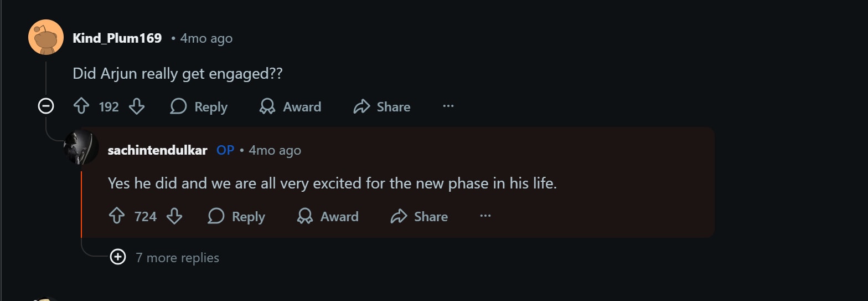The height and width of the screenshot is (301, 868).
Task: Click the "7 more replies" text link
Action: tap(178, 258)
